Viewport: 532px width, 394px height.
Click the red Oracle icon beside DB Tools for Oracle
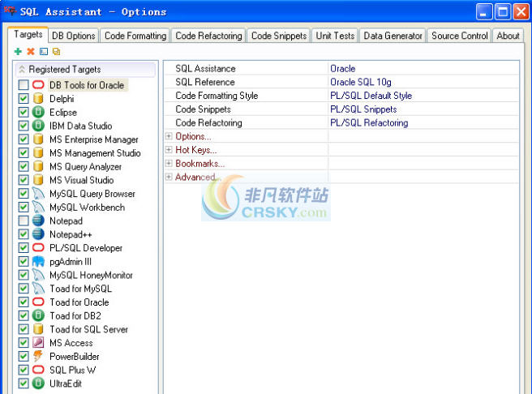tap(38, 84)
